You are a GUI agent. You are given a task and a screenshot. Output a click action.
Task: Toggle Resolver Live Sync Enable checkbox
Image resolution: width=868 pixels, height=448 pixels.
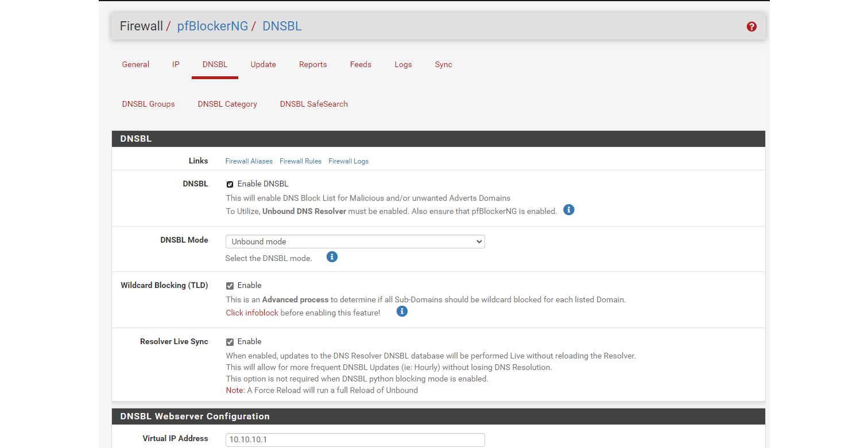tap(230, 342)
